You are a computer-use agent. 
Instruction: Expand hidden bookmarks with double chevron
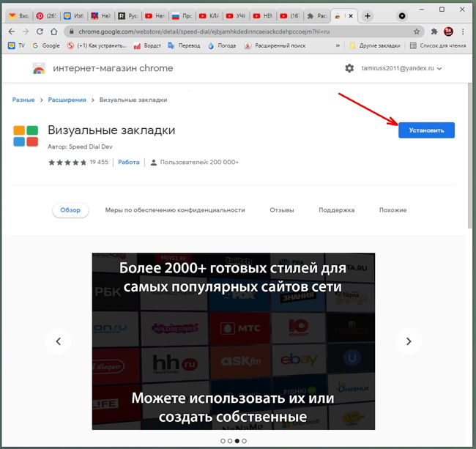(x=338, y=46)
